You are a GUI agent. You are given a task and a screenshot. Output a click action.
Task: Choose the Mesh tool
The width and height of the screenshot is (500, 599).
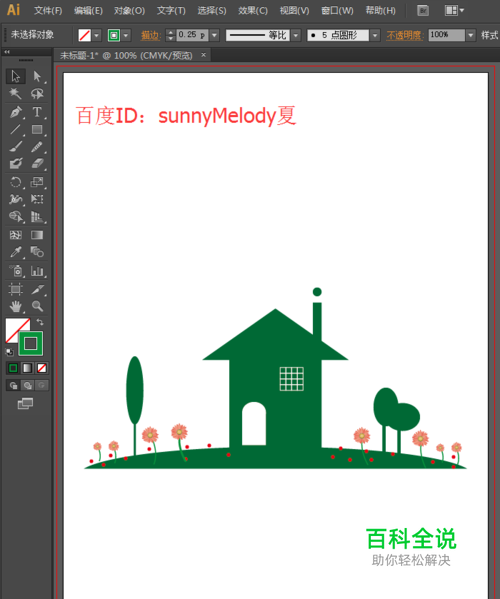(16, 235)
